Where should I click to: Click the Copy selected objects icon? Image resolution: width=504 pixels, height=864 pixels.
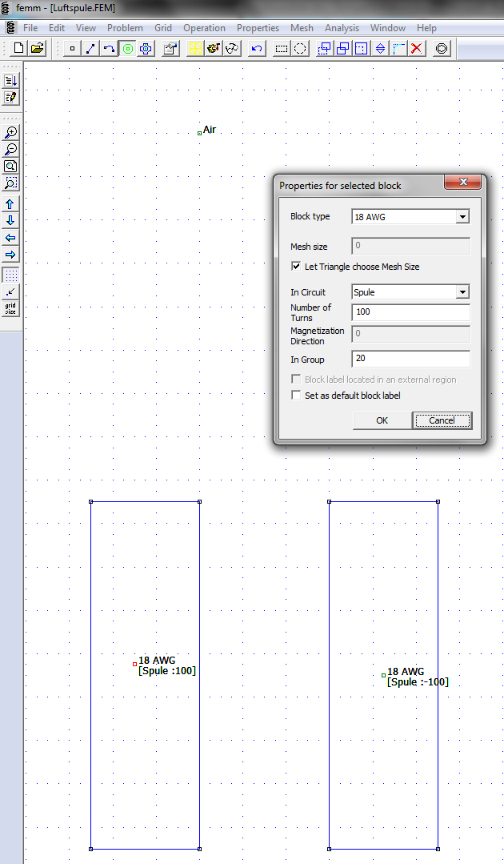342,49
